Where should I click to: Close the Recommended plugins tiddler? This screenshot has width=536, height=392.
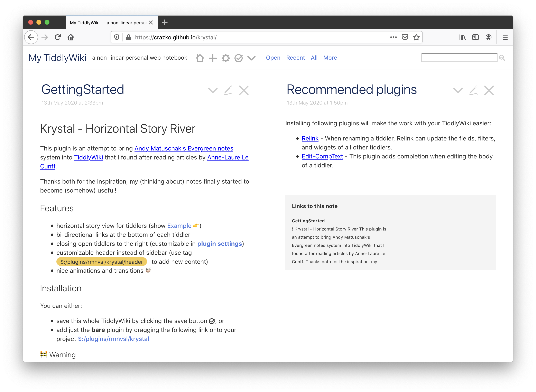coord(489,90)
